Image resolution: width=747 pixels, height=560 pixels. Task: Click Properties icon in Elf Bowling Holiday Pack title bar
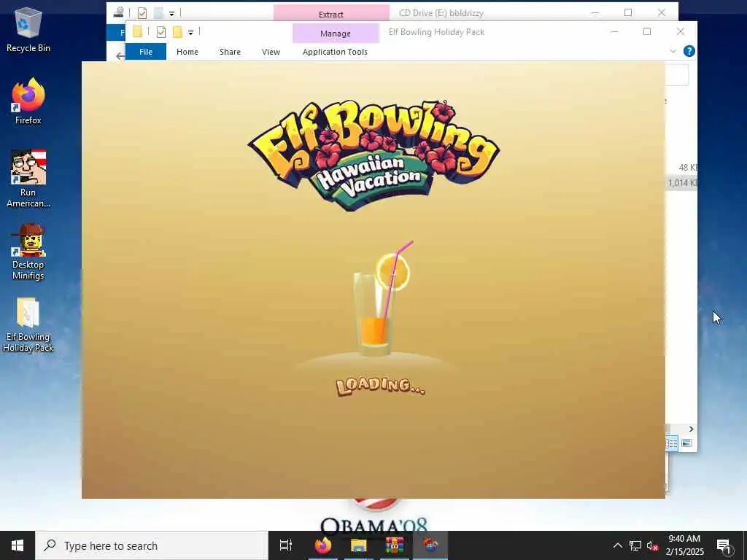click(161, 32)
